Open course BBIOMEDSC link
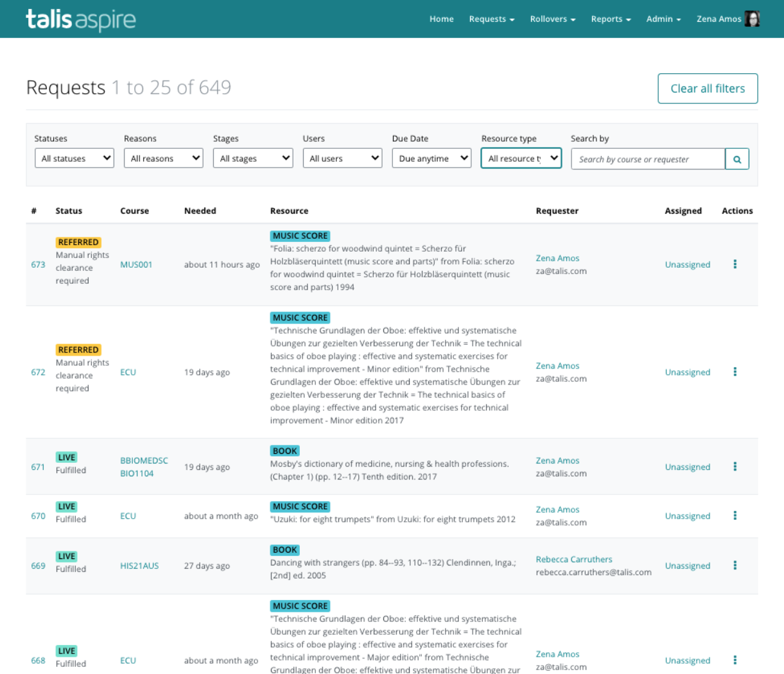This screenshot has height=674, width=784. point(144,460)
